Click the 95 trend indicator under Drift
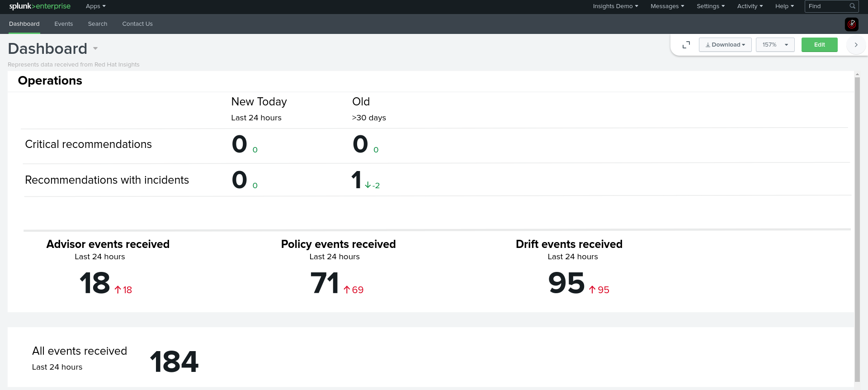Viewport: 868px width, 390px height. (599, 290)
